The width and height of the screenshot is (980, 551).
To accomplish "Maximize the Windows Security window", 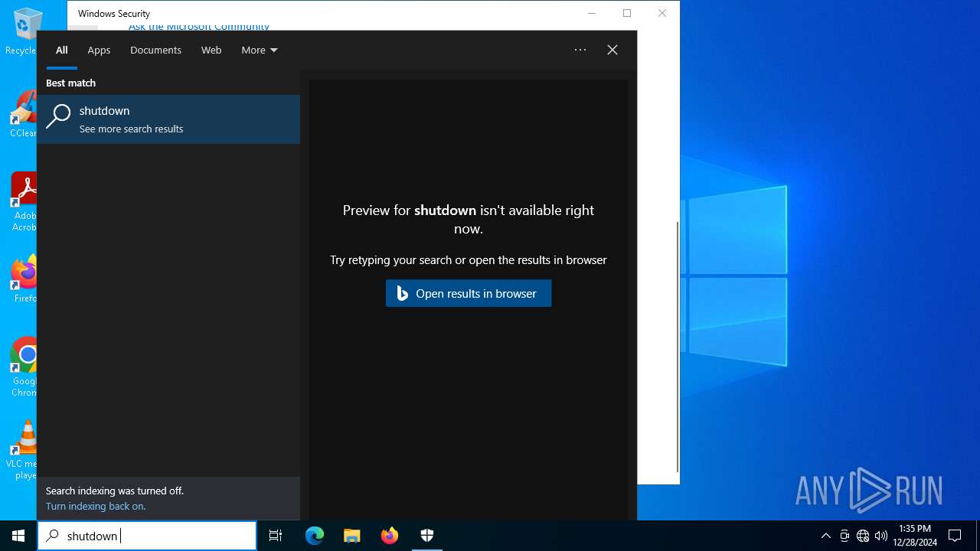I will click(x=627, y=13).
